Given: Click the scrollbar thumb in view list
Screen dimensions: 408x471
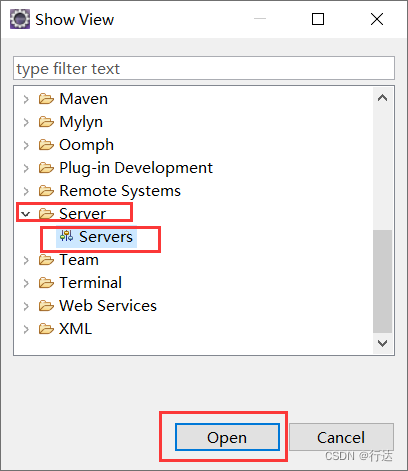Looking at the screenshot, I should [x=382, y=281].
